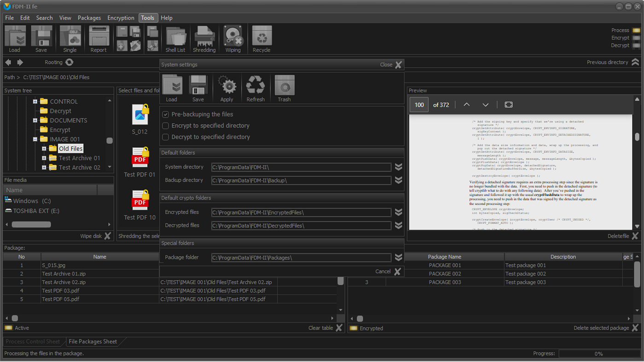Select the Windows (C:) drive
Screen dimensions: 644x362
pos(28,201)
